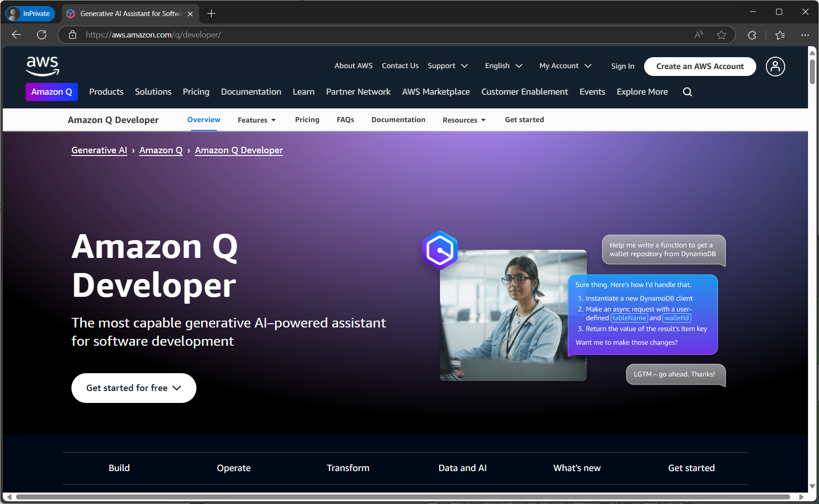Click About AWS link
This screenshot has height=504, width=819.
[353, 66]
